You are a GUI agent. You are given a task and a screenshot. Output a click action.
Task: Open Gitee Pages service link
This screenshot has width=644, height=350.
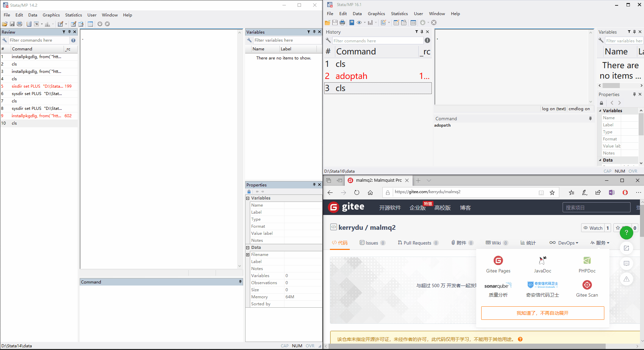tap(498, 264)
